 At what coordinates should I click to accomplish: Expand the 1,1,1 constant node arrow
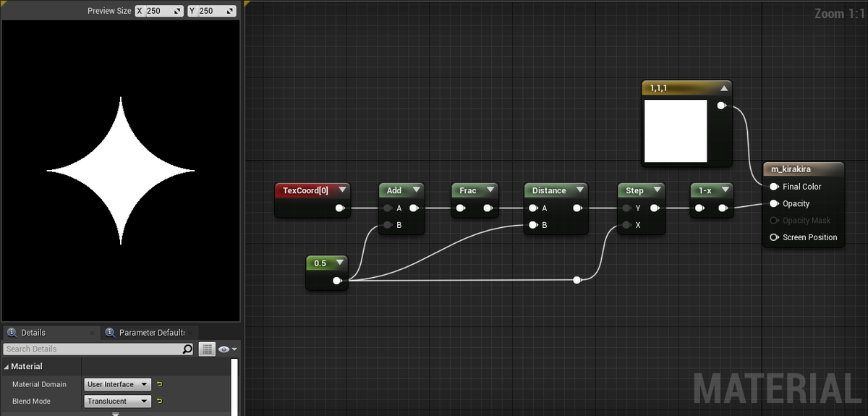[x=723, y=88]
